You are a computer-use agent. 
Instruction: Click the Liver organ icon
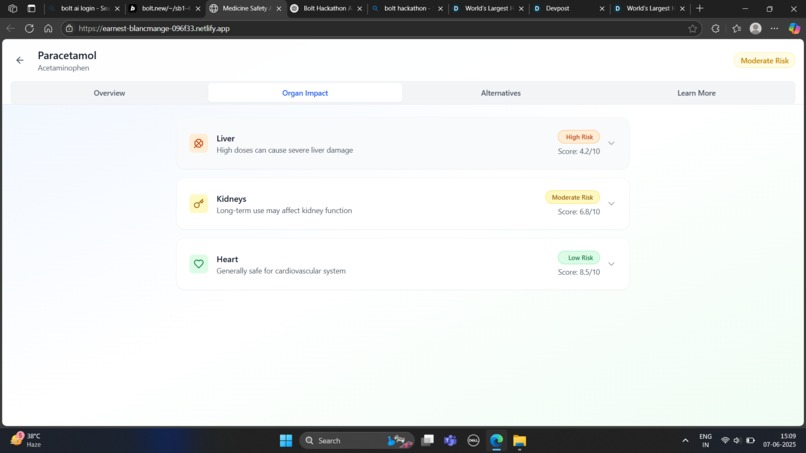click(198, 143)
